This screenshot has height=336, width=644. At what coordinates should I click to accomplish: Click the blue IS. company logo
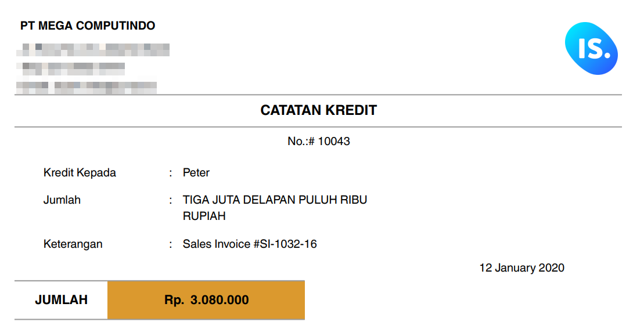pos(591,48)
